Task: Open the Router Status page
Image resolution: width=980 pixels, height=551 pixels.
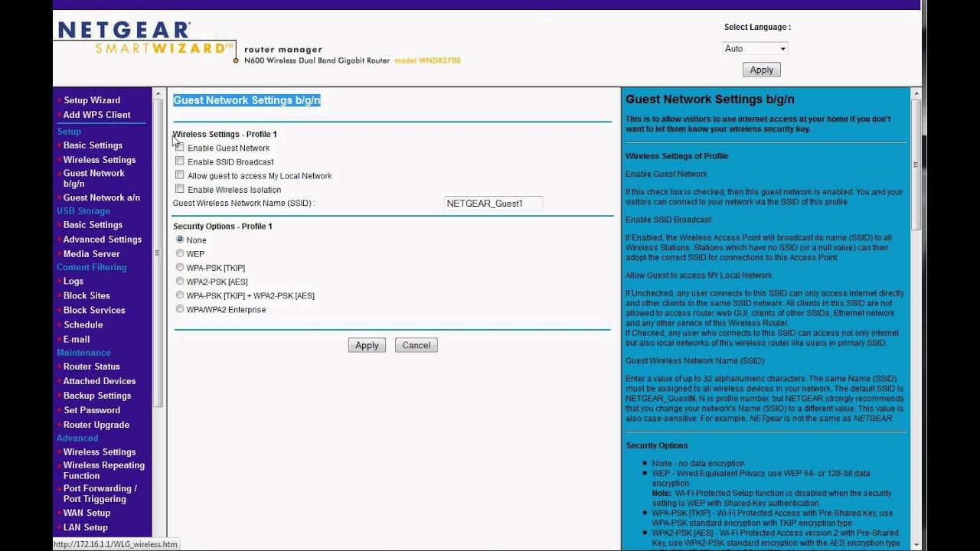Action: point(92,367)
